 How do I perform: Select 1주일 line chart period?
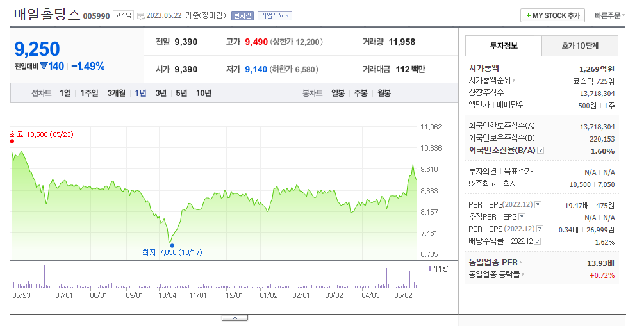(89, 94)
